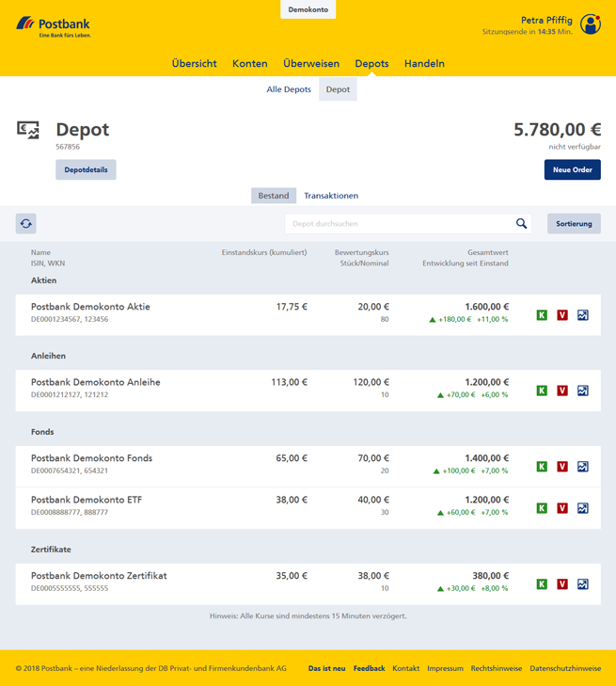Viewport: 616px width, 686px height.
Task: Open the Konten menu
Action: pyautogui.click(x=249, y=63)
